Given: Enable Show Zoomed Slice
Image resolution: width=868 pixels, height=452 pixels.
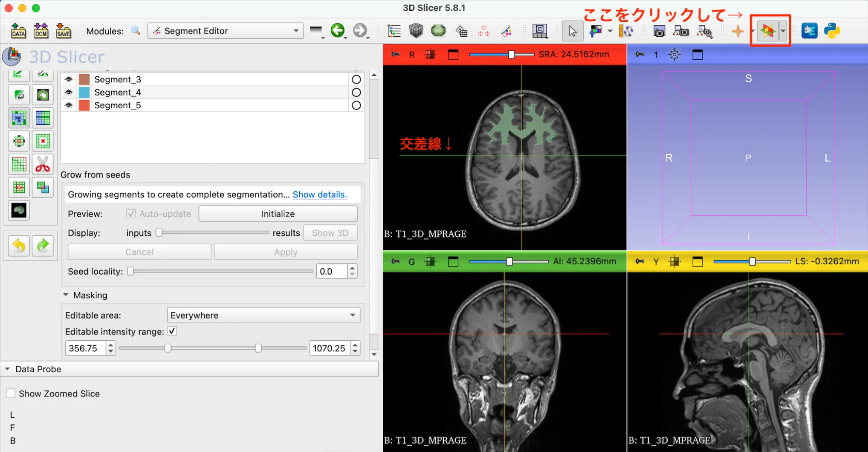Looking at the screenshot, I should coord(11,393).
